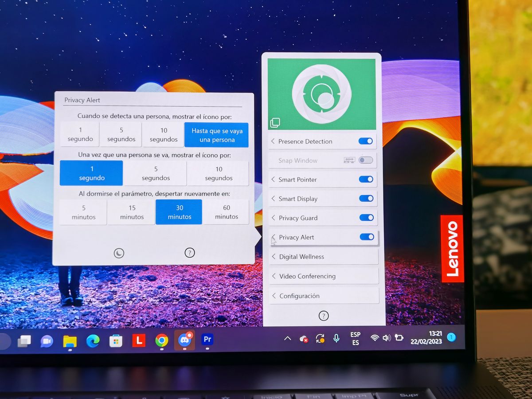Click the help icon in Privacy Alert panel

click(x=189, y=253)
